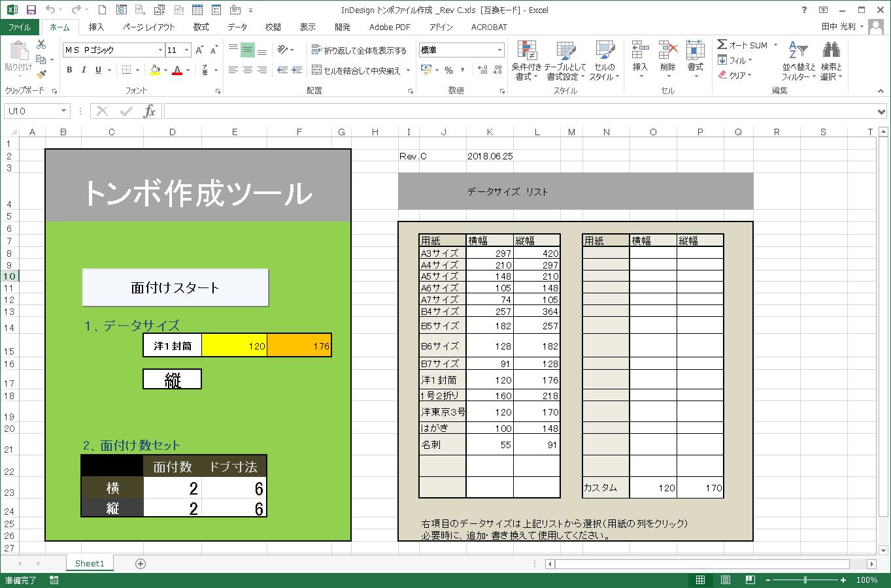The height and width of the screenshot is (588, 891).
Task: Apply comma style number format
Action: tap(463, 70)
